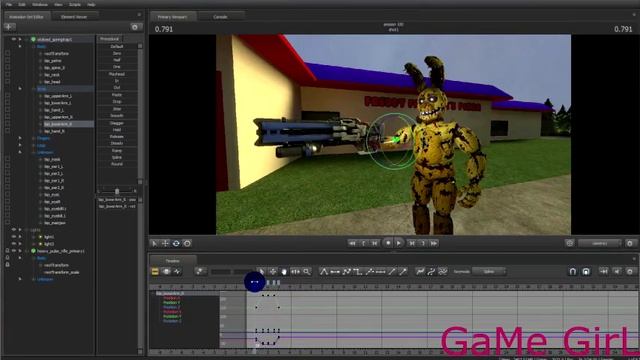Toggle visibility eye of the top animation set
This screenshot has width=640, height=360.
coord(13,39)
